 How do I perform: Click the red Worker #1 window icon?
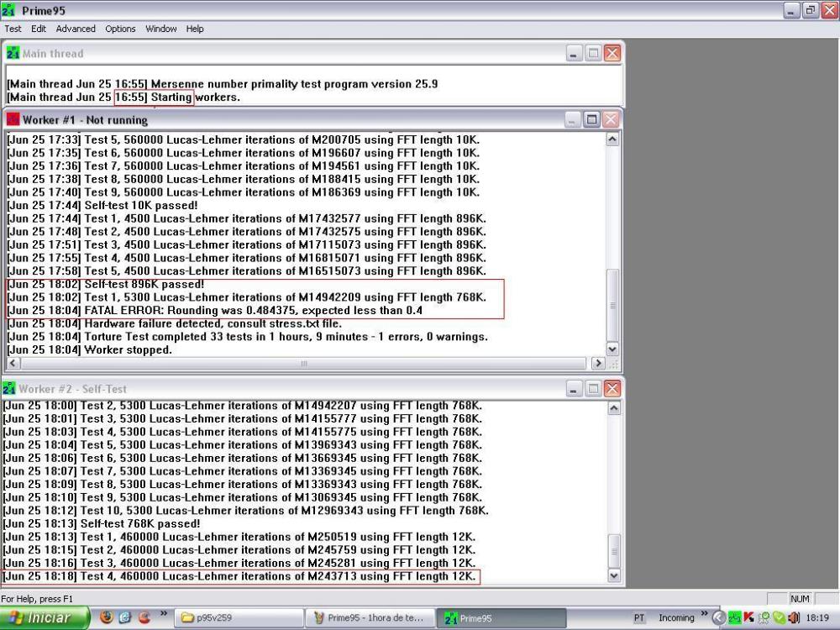tap(13, 120)
